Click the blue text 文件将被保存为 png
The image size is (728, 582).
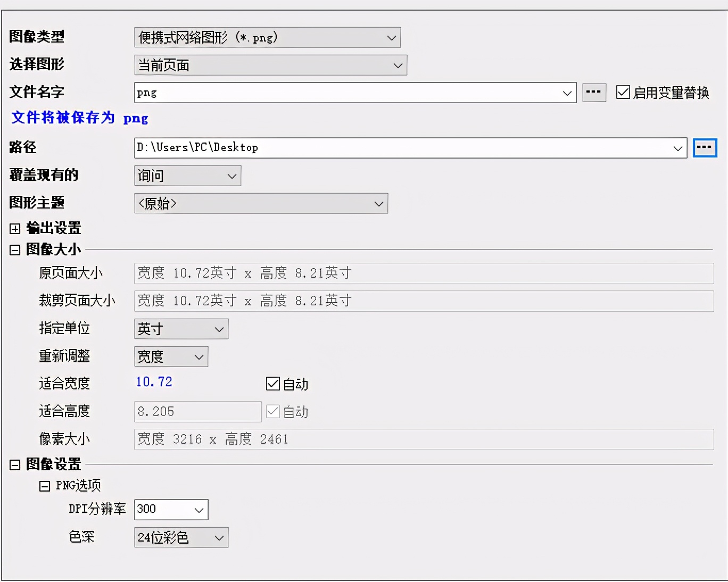tap(80, 118)
